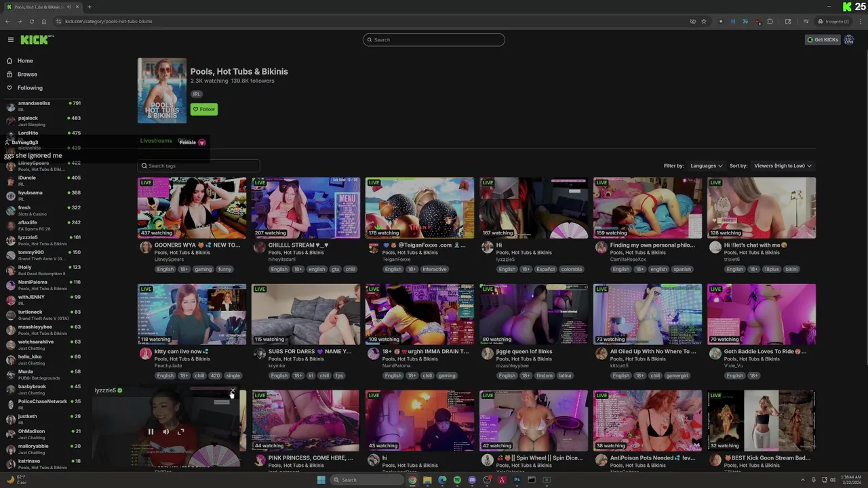Open the Windows Start button
868x488 pixels.
point(321,480)
